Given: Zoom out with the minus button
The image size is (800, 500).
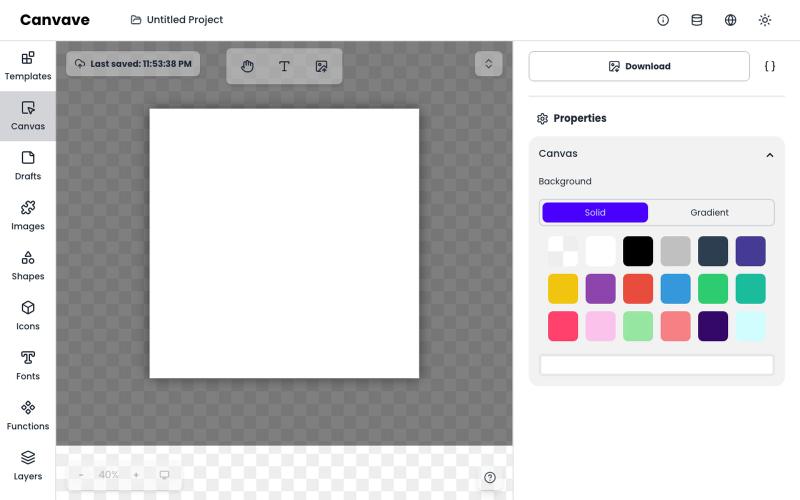Looking at the screenshot, I should pos(81,475).
